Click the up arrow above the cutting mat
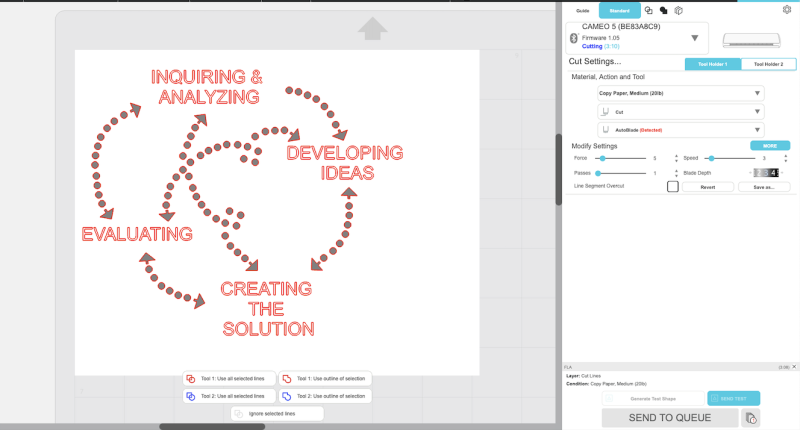800x430 pixels. [373, 28]
